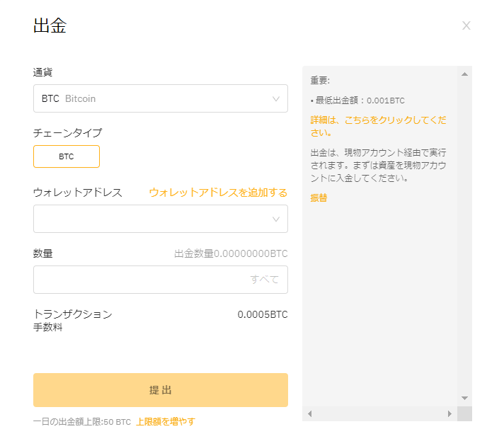The width and height of the screenshot is (504, 446).
Task: Click the horizontal scrollbar track of notice panel
Action: click(379, 414)
